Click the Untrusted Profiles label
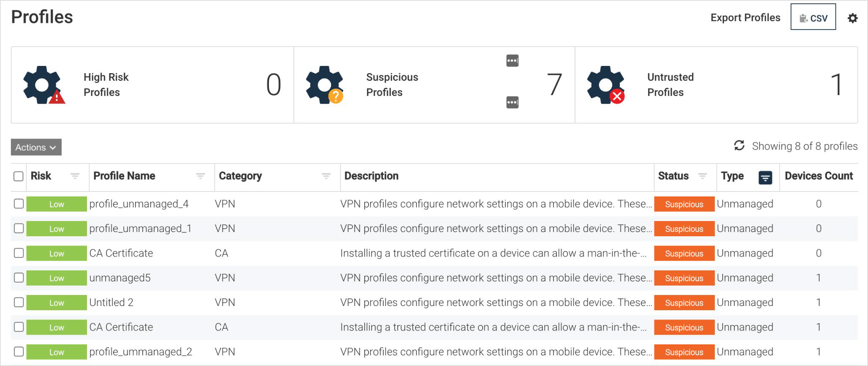 click(x=670, y=85)
